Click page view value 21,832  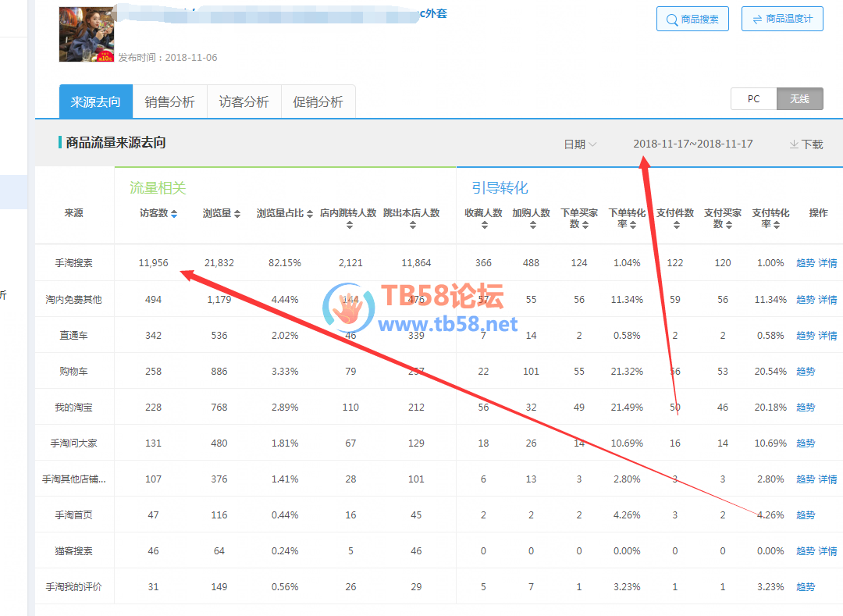click(x=219, y=263)
